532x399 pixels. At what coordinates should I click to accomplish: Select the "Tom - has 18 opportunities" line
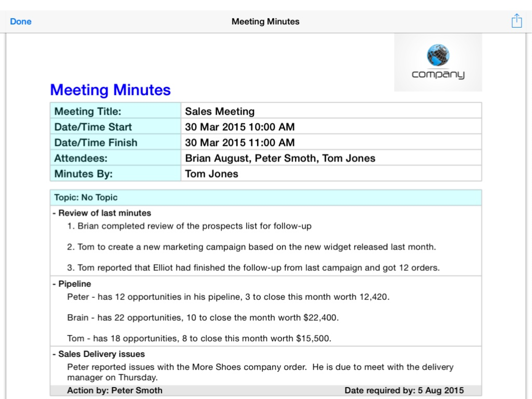point(199,338)
